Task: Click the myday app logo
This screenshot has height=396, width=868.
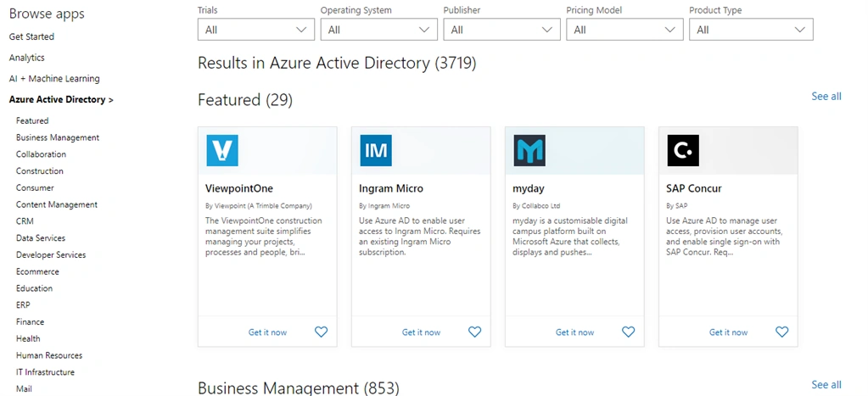Action: click(529, 150)
